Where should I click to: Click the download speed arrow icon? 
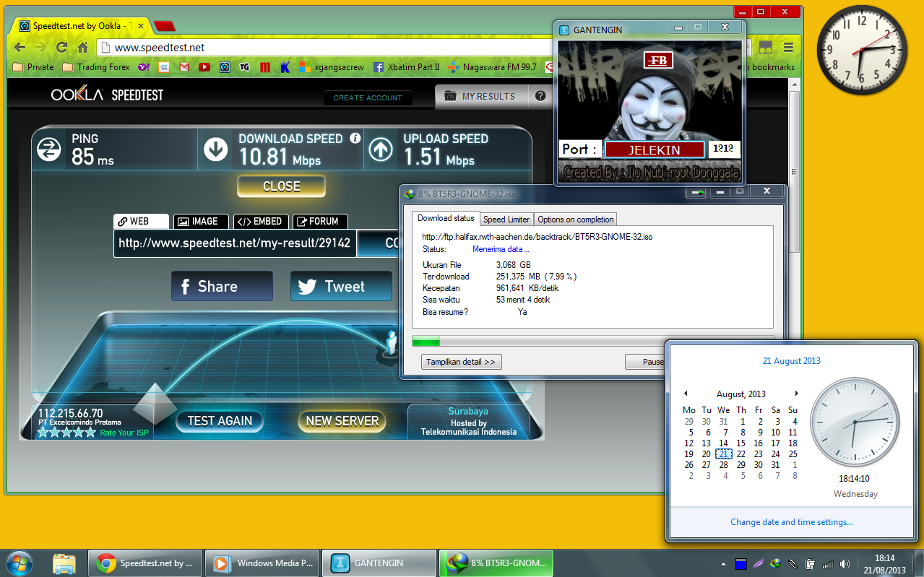[x=216, y=149]
